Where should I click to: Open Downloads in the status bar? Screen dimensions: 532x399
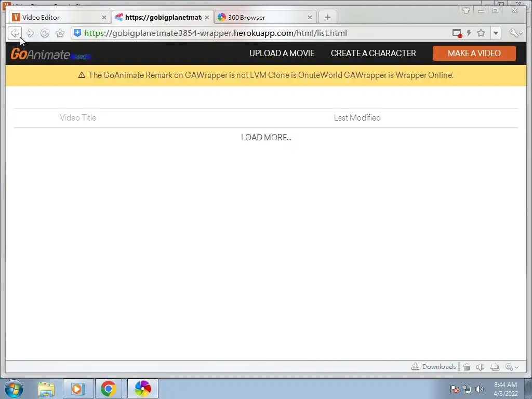[434, 367]
